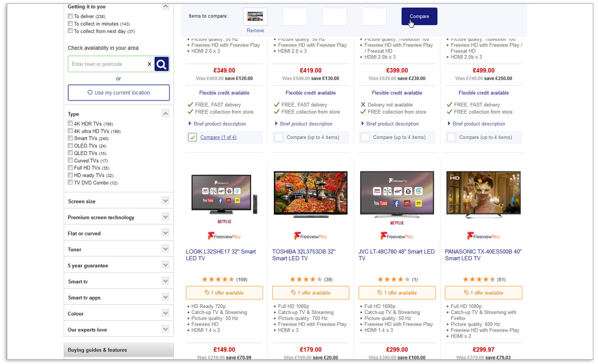
Task: Click Freeview Play logo under LOGIK TV
Action: 224,236
